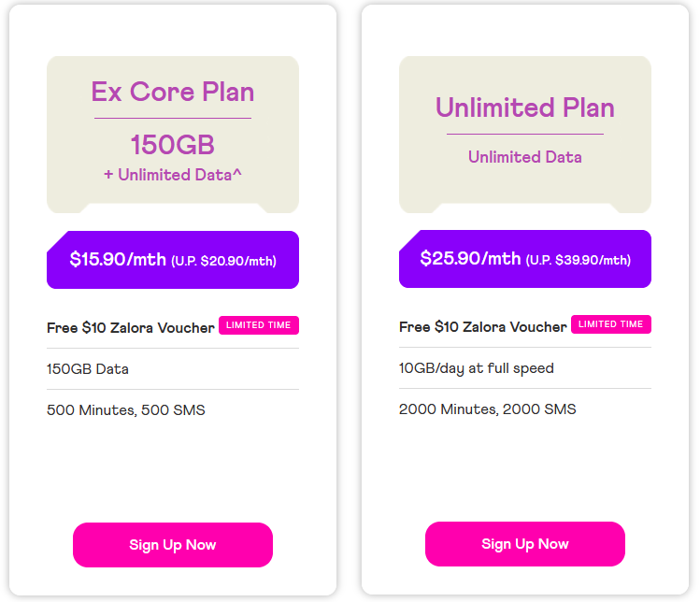Image resolution: width=700 pixels, height=602 pixels.
Task: Click '2000 Minutes, 2000 SMS' feature row
Action: point(487,409)
